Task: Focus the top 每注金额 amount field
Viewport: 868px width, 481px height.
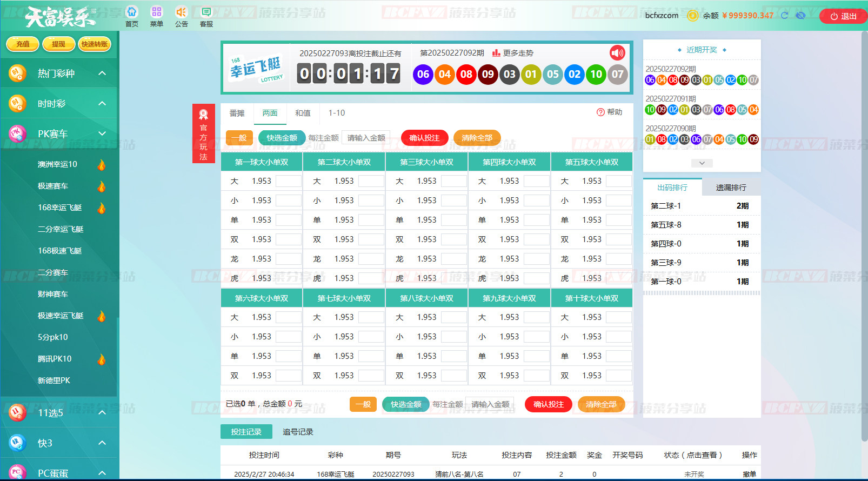Action: point(366,138)
